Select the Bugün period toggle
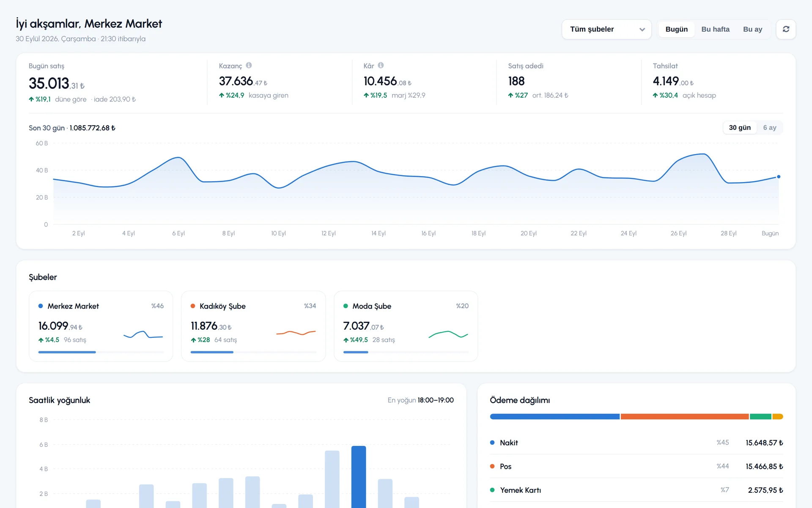The width and height of the screenshot is (812, 508). (x=676, y=29)
